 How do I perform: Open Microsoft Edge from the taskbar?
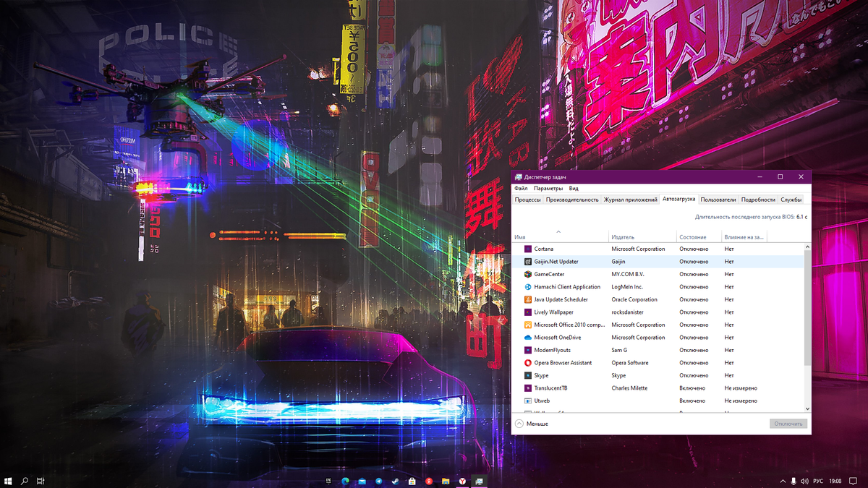coord(345,481)
